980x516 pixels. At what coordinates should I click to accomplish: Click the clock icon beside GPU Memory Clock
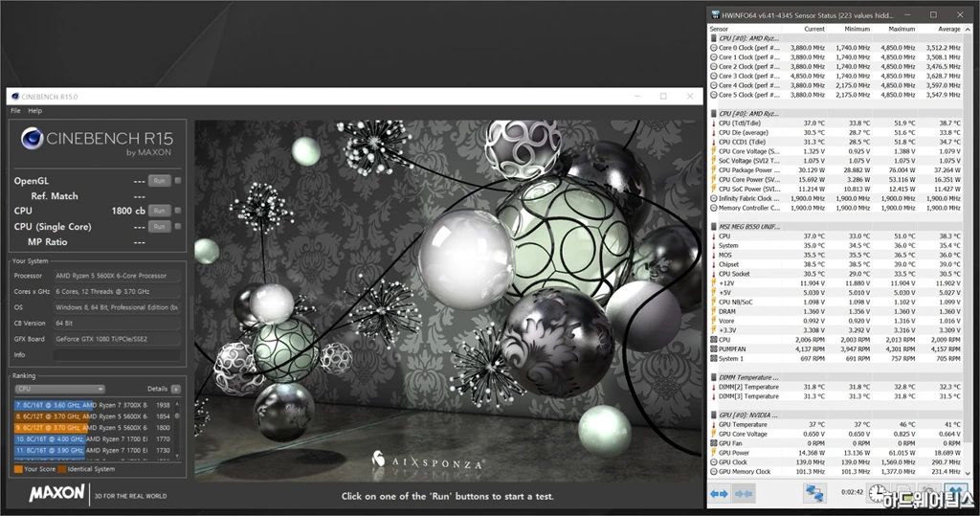click(713, 472)
